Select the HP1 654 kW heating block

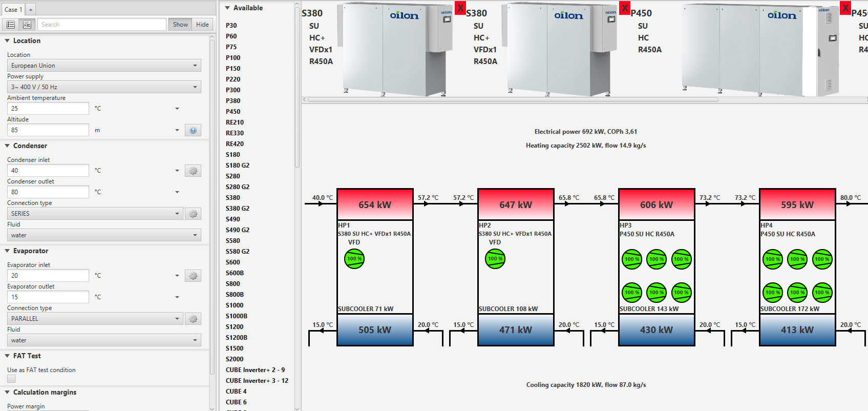coord(375,204)
